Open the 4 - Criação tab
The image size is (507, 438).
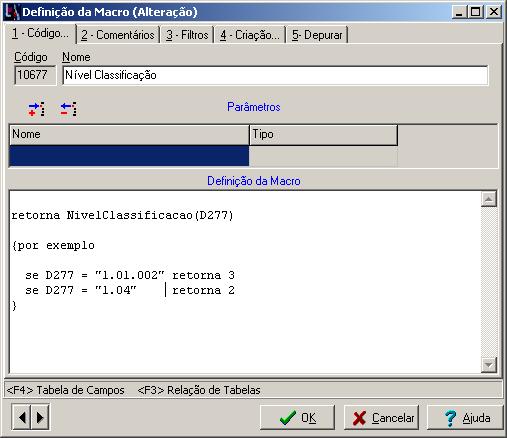point(250,35)
